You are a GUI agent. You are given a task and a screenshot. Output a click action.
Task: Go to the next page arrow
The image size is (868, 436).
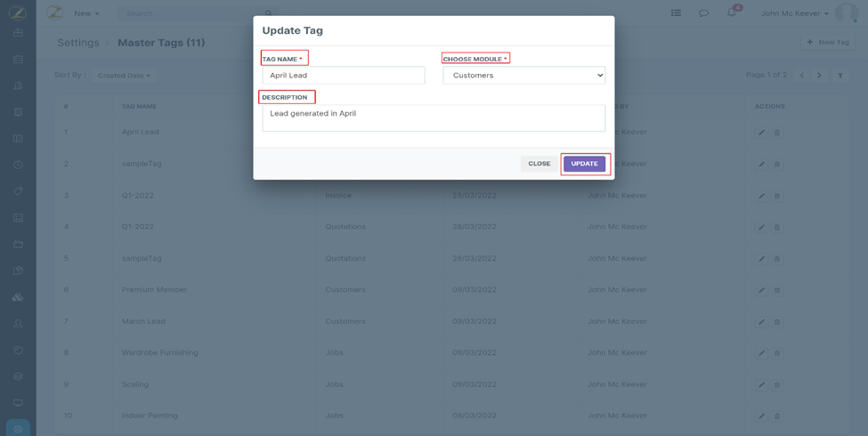820,76
